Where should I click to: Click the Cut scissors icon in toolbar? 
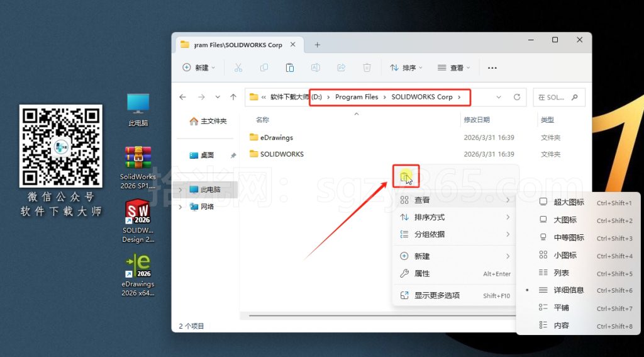coord(238,68)
